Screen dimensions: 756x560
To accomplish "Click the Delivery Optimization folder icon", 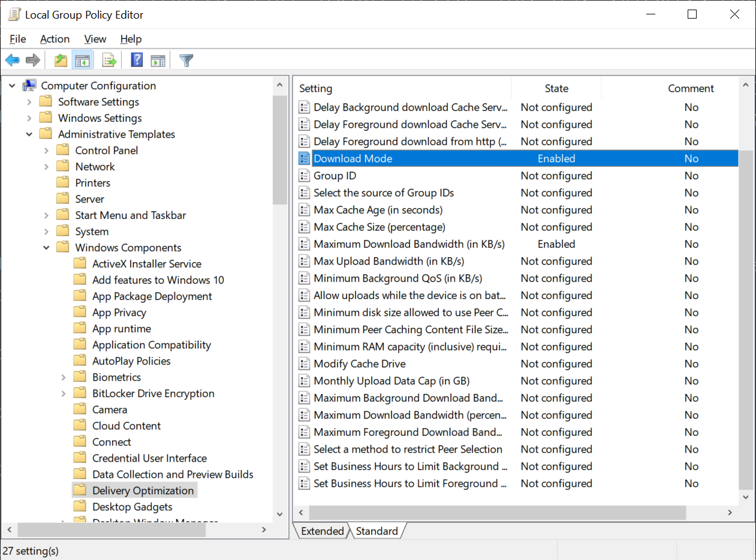I will [x=80, y=490].
